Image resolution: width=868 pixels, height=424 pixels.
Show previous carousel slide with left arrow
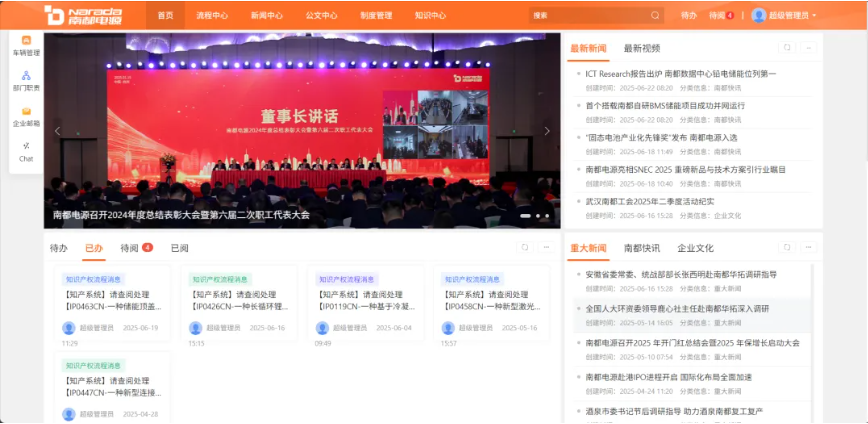coord(57,131)
